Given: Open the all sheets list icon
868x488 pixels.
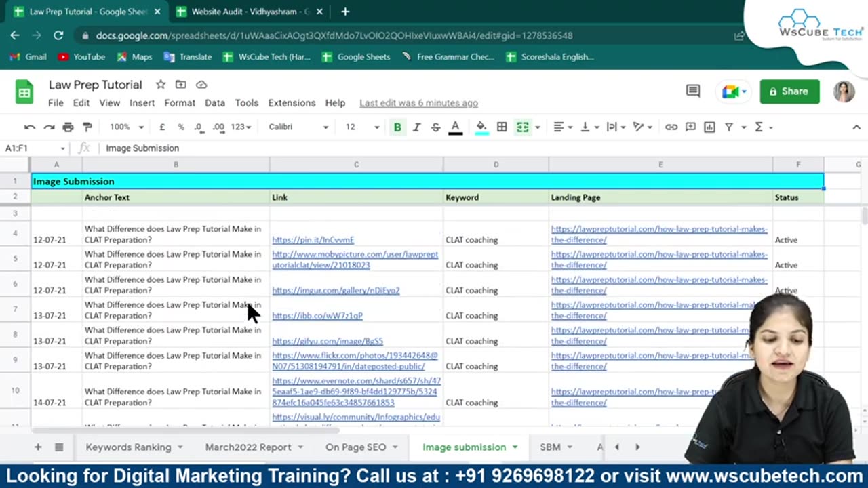Looking at the screenshot, I should [59, 447].
